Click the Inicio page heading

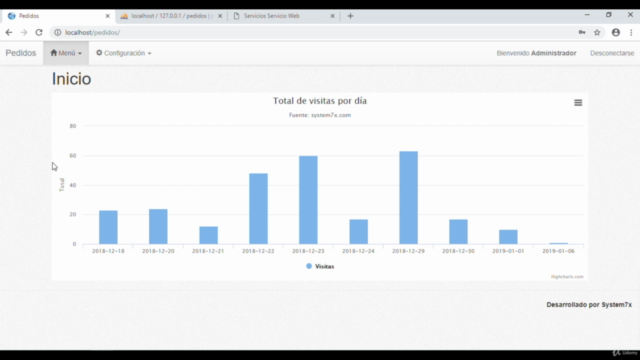click(71, 79)
